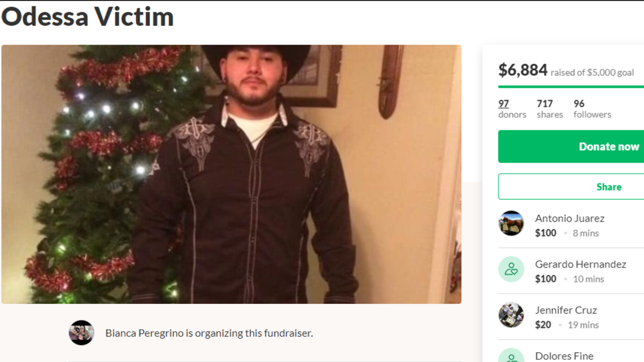Select donor name Dolores Fine
The width and height of the screenshot is (644, 362).
(564, 356)
